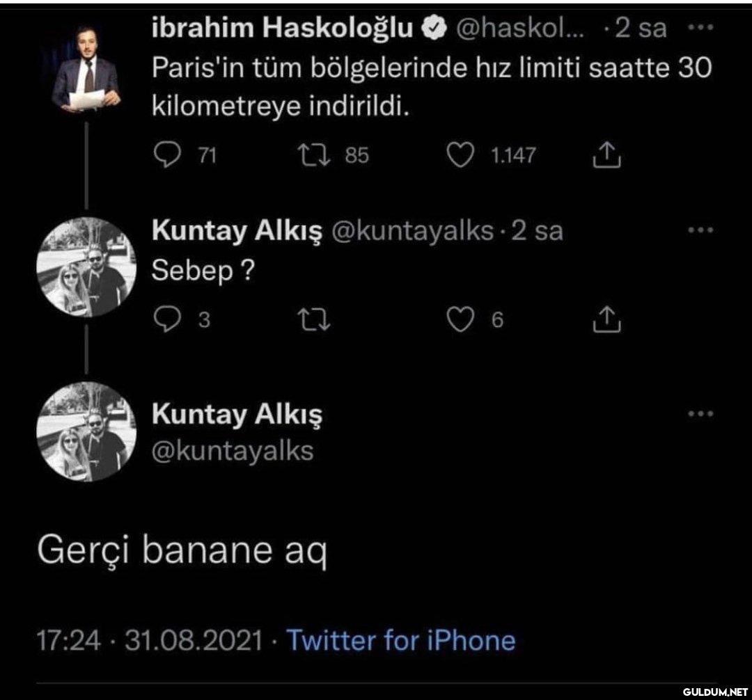Click the 'Twitter for iPhone' link
The width and height of the screenshot is (752, 700).
(x=401, y=640)
